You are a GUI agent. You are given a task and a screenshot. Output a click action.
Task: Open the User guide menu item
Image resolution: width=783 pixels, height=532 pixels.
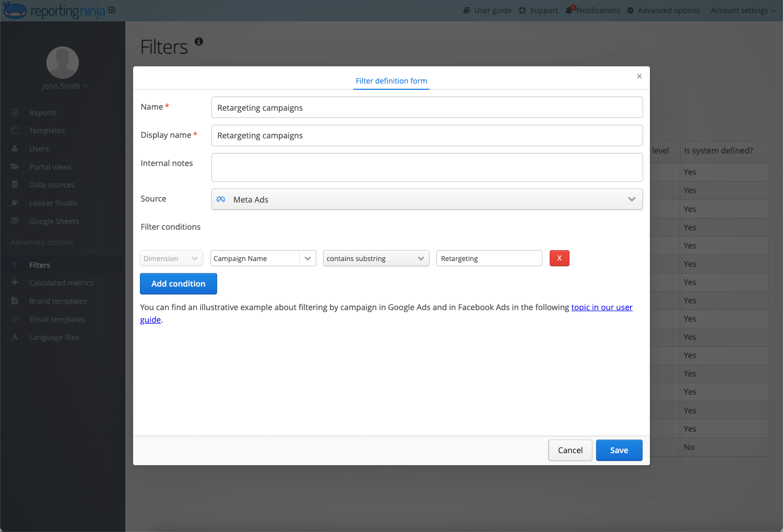(x=487, y=10)
